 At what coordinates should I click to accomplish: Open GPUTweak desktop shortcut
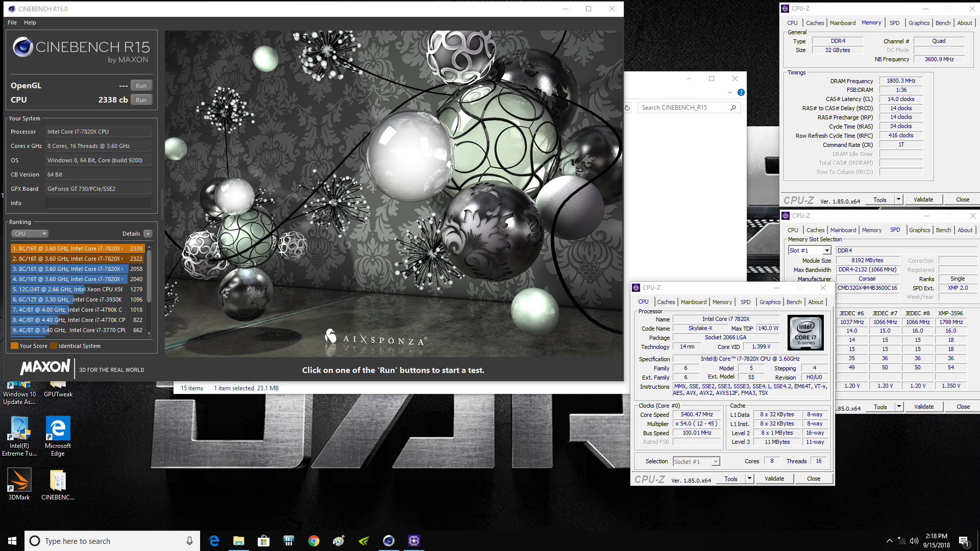pos(58,389)
